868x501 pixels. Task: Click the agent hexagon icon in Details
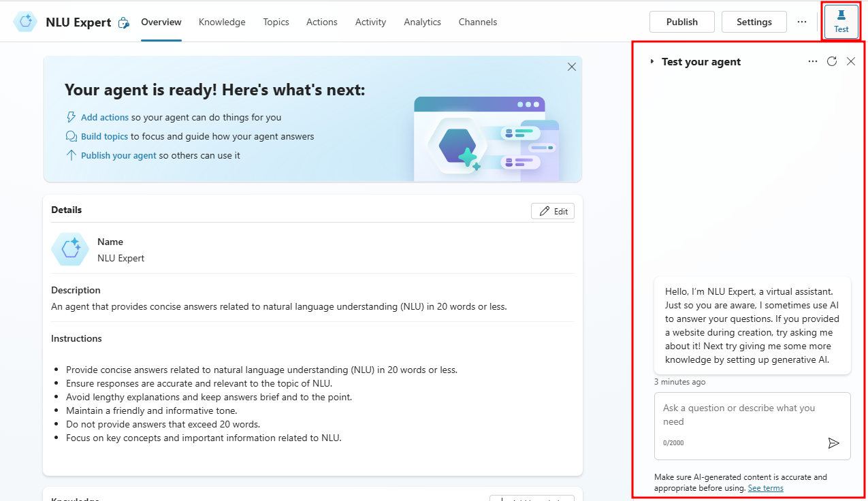(70, 249)
